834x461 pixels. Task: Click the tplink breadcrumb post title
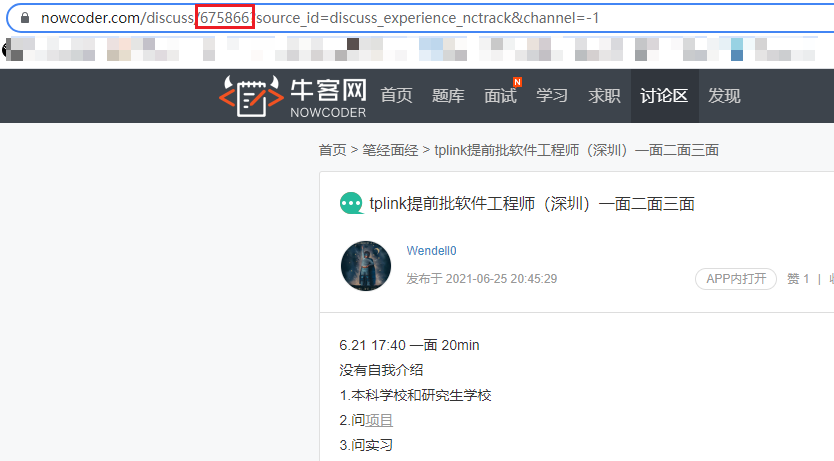(x=576, y=150)
